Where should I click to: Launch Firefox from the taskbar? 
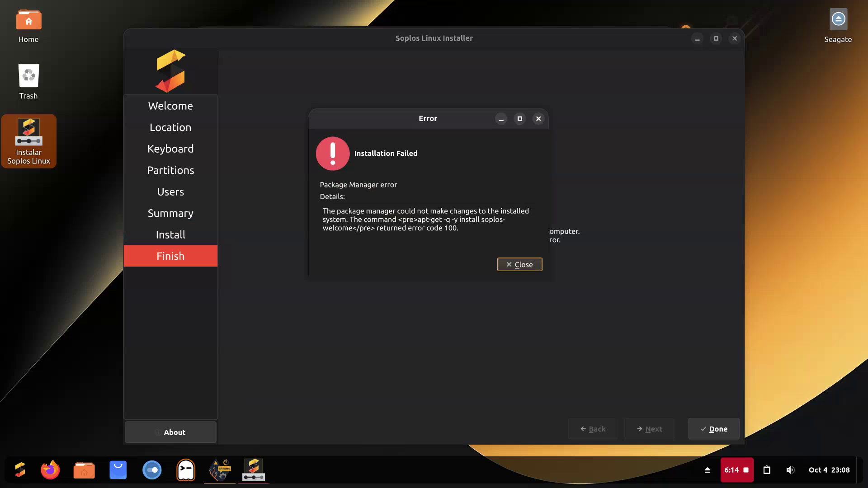50,470
